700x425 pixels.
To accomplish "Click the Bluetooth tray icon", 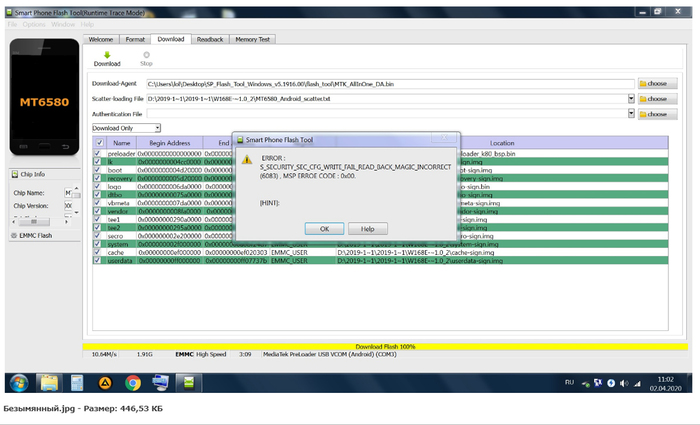I will click(611, 383).
